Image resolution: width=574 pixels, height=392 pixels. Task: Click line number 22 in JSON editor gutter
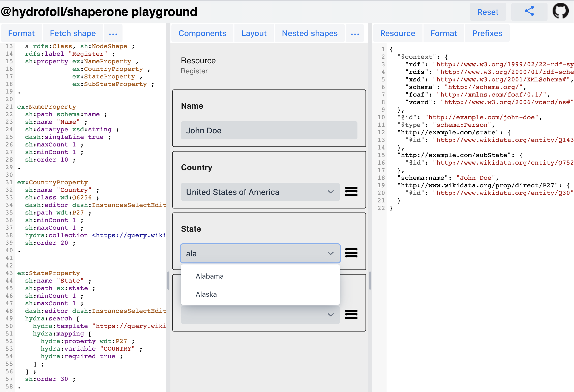pyautogui.click(x=381, y=208)
